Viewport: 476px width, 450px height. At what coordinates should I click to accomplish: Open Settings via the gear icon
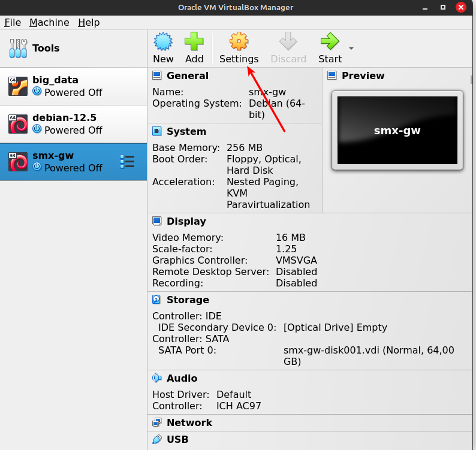pos(239,42)
